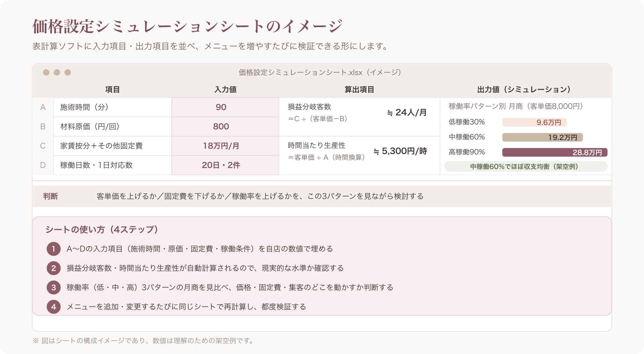The width and height of the screenshot is (644, 354).
Task: Click the step 4 number badge
Action: [x=54, y=307]
